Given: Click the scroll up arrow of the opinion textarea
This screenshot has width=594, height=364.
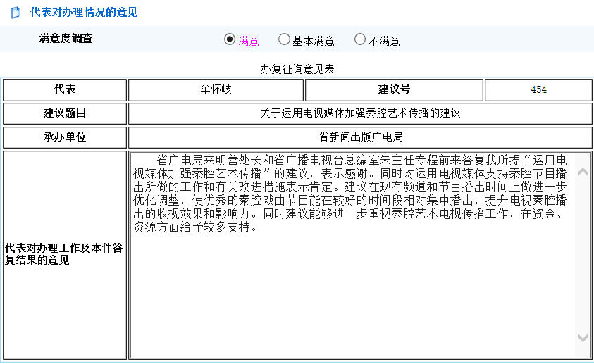Looking at the screenshot, I should tap(583, 172).
